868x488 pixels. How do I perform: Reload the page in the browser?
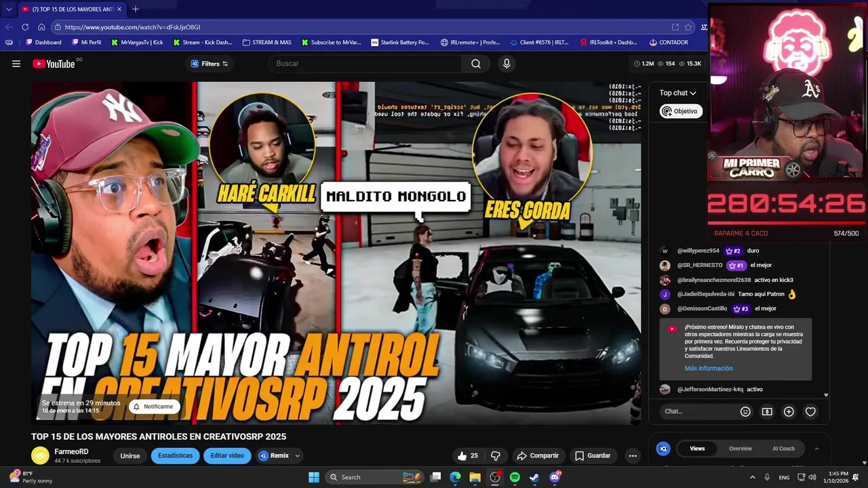click(x=25, y=27)
